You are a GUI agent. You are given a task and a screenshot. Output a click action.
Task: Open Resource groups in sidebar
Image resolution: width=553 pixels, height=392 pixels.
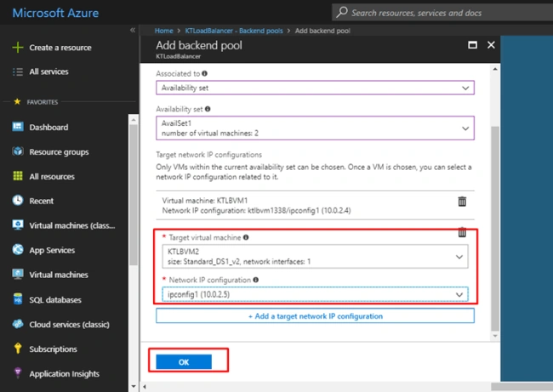59,152
